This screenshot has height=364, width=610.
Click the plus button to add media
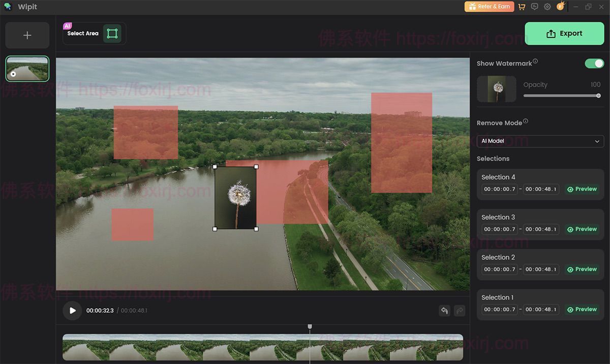(x=27, y=35)
